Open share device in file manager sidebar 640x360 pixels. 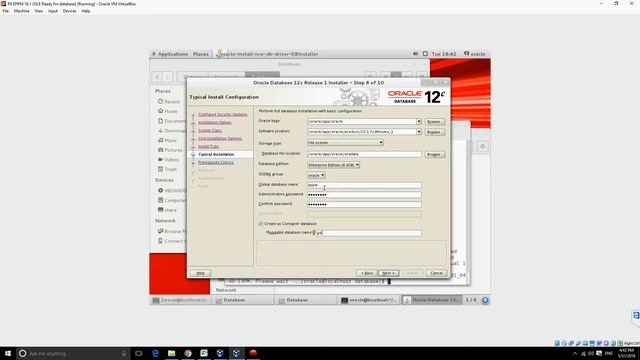point(167,210)
